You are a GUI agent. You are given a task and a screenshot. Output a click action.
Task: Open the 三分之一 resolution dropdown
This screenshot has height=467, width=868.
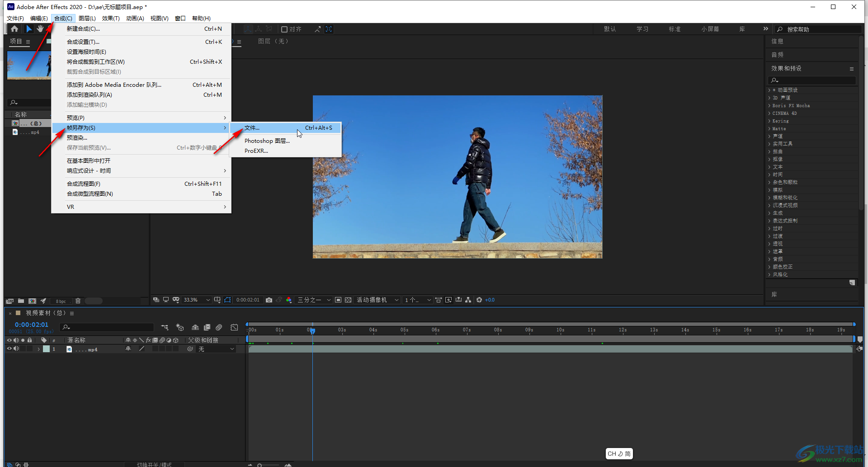click(x=314, y=300)
